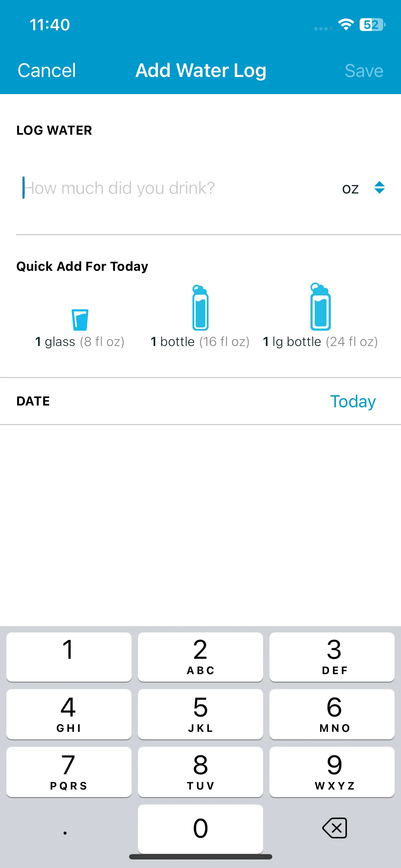Tap the 16 fl oz bottle icon

[200, 308]
